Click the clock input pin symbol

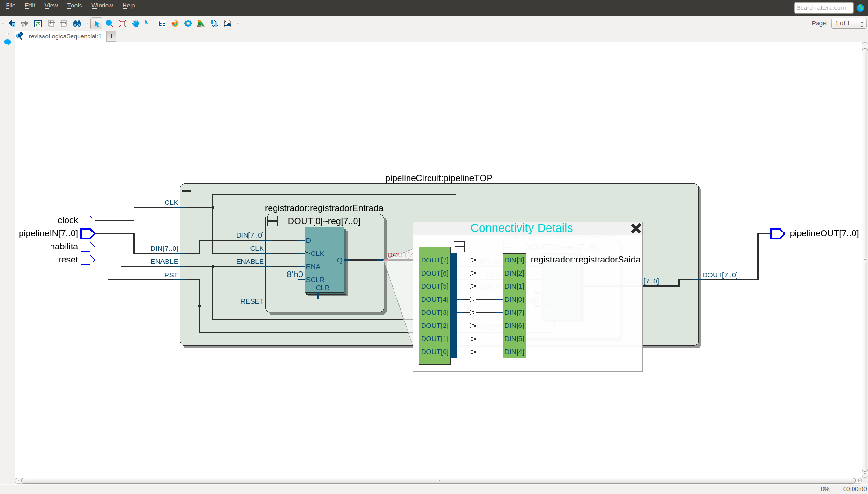click(x=88, y=220)
